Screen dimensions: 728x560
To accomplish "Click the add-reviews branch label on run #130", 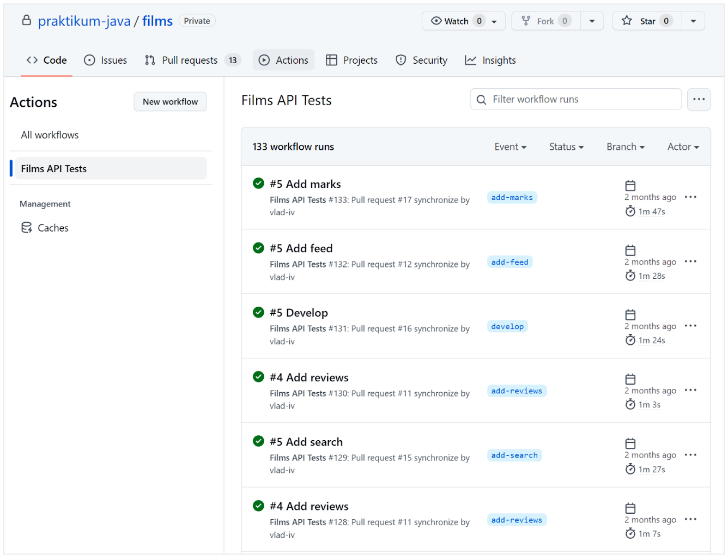I will pyautogui.click(x=517, y=391).
